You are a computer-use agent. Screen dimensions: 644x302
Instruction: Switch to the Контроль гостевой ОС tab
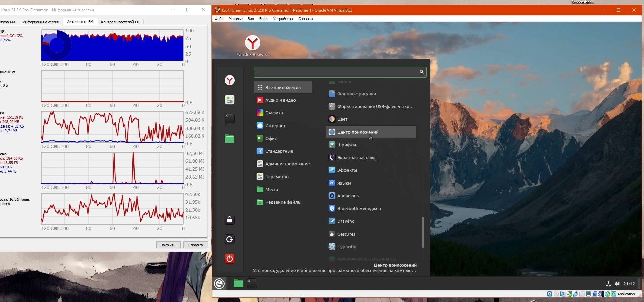coord(120,22)
